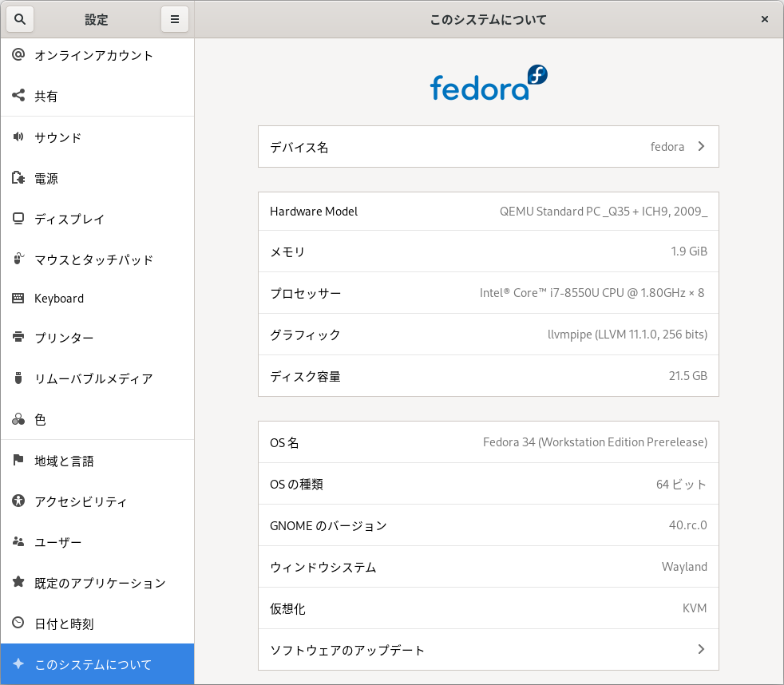Click the power icon beside 電源
The width and height of the screenshot is (784, 685).
[18, 177]
